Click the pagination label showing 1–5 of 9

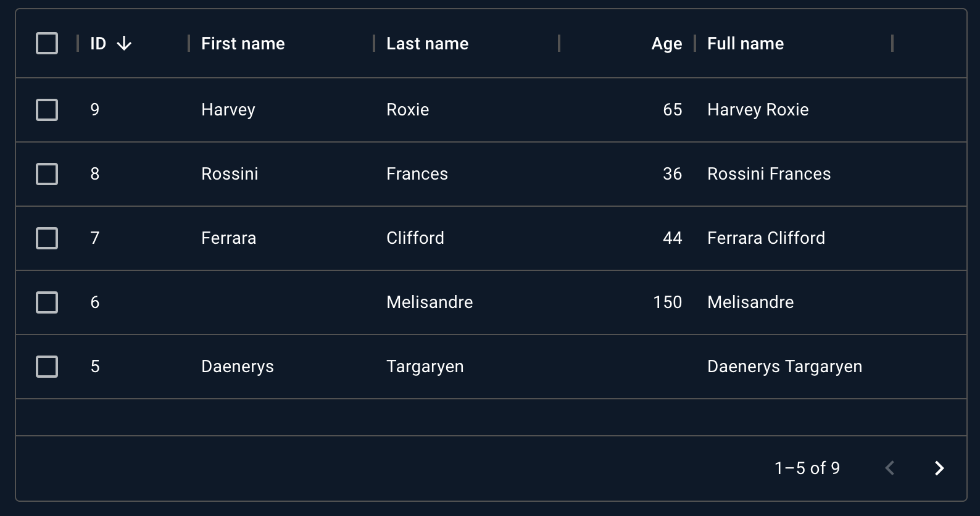click(807, 468)
